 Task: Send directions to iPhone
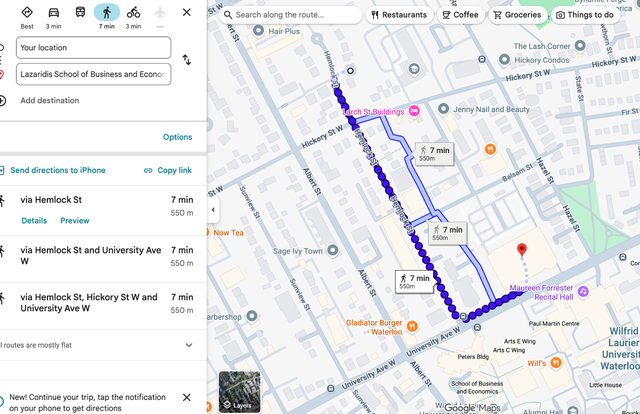[57, 171]
